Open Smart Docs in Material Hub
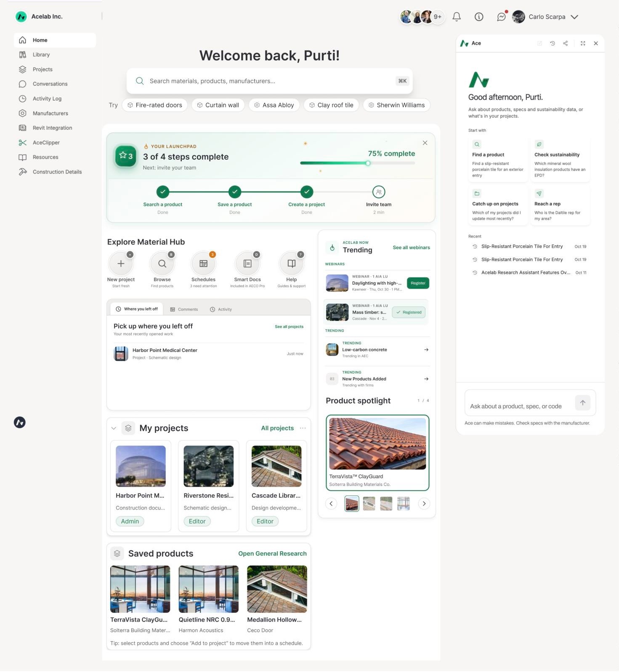619x672 pixels. pos(247,264)
